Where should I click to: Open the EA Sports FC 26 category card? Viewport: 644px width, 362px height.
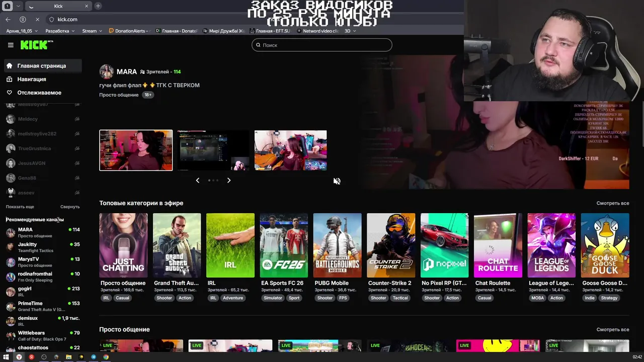tap(284, 245)
